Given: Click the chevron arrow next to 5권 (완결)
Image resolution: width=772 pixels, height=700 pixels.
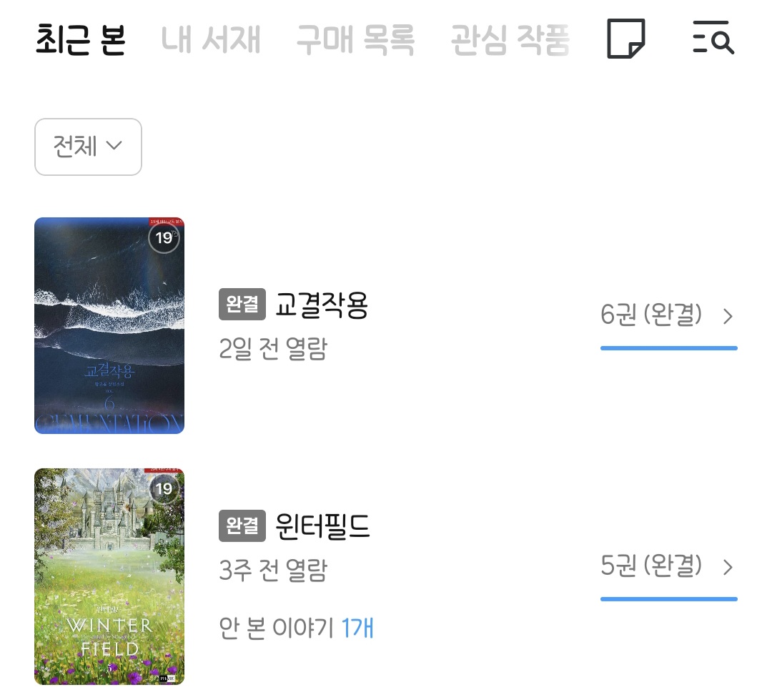Looking at the screenshot, I should (x=728, y=567).
